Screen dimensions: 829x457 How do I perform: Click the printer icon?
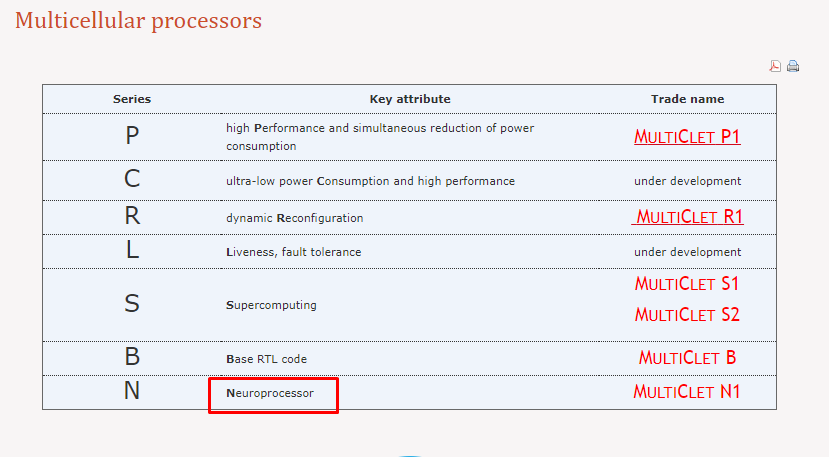793,67
